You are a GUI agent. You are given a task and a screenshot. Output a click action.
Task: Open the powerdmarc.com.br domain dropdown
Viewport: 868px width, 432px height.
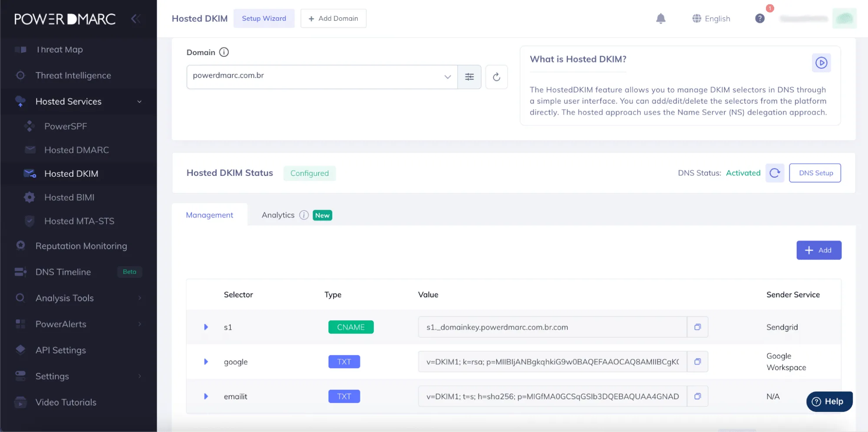[322, 77]
